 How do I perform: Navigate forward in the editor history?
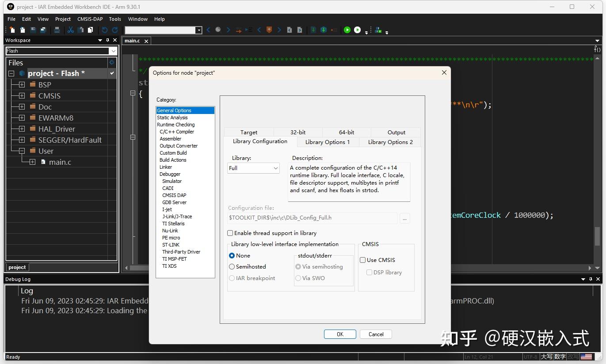(300, 30)
